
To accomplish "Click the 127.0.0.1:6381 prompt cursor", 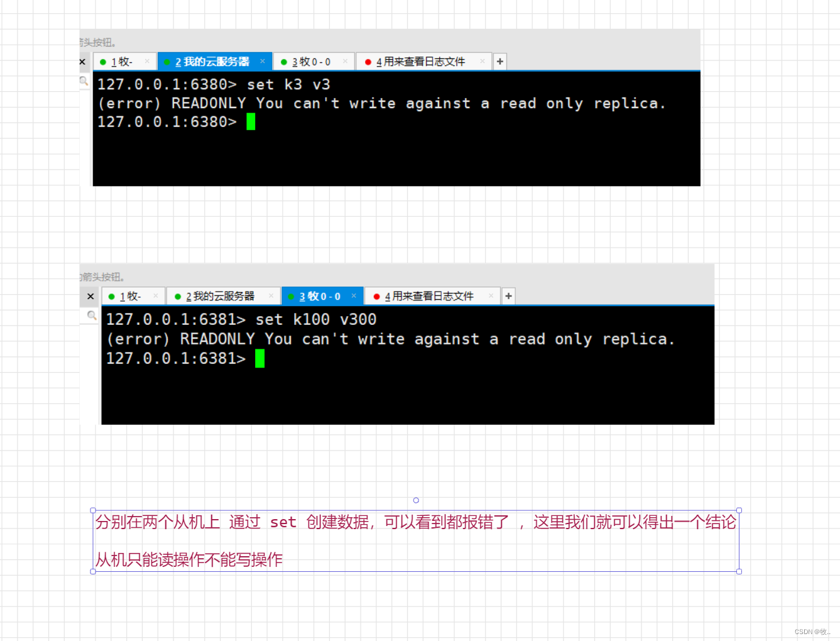I will [x=259, y=358].
